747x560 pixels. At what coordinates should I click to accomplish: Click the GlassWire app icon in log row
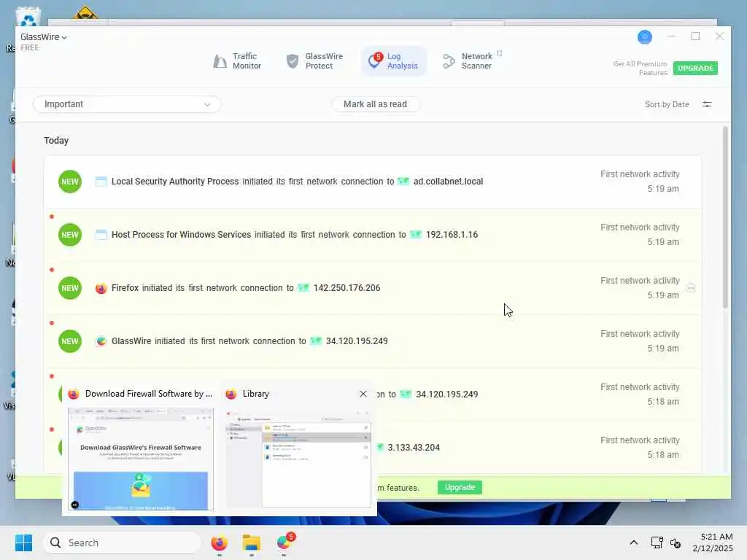coord(101,341)
